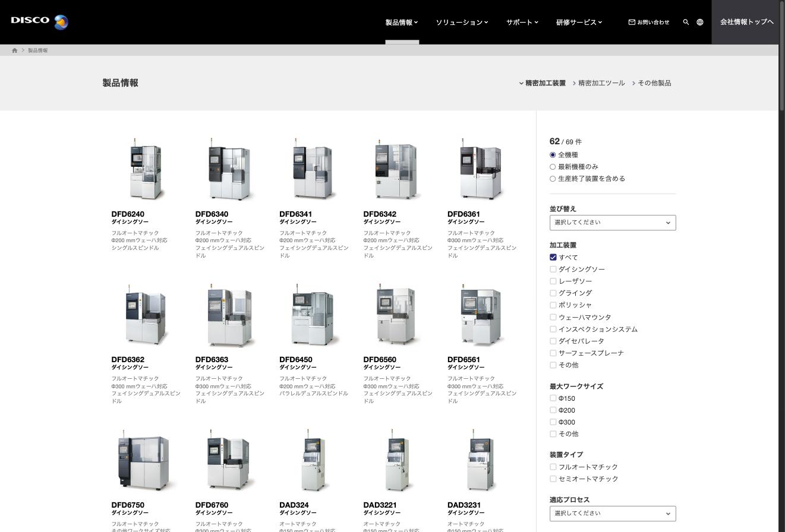The width and height of the screenshot is (785, 532).
Task: Check the Φ200 work size filter
Action: [553, 410]
